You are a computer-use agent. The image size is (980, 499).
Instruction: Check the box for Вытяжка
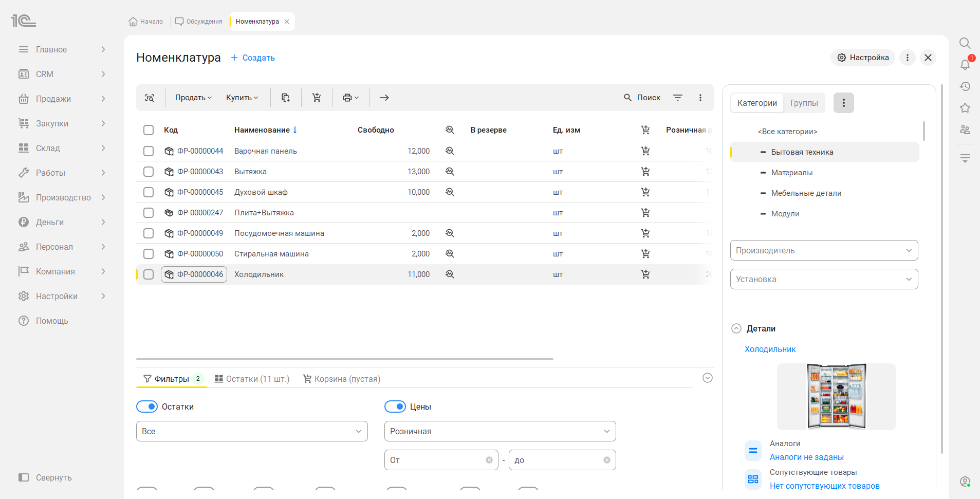(149, 172)
